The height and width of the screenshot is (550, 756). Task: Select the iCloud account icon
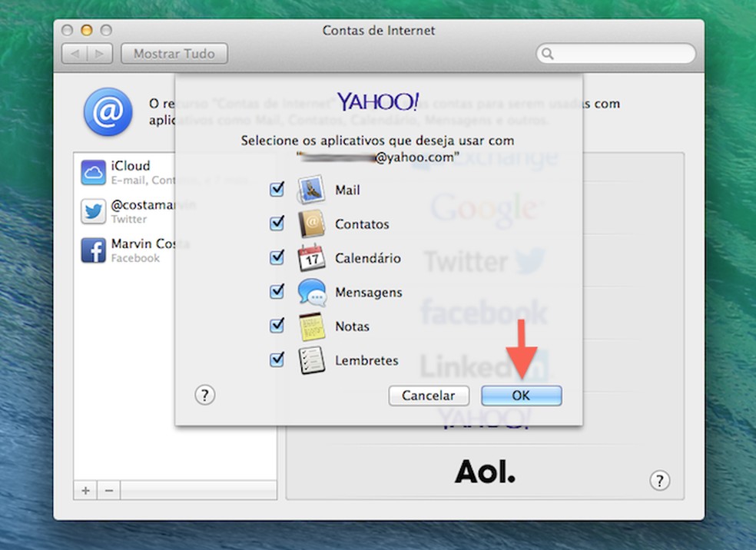click(x=92, y=172)
